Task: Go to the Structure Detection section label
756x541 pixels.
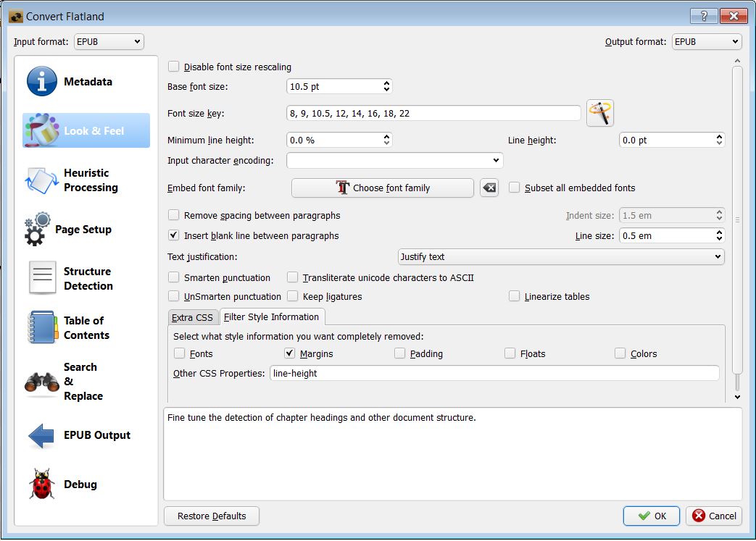Action: (88, 278)
